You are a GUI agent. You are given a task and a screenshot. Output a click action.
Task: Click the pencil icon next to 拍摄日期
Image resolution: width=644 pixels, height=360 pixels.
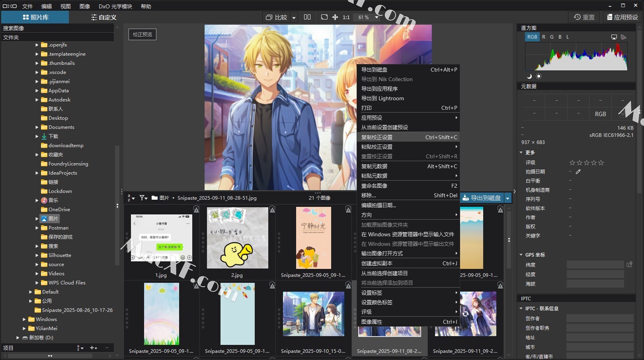[578, 172]
